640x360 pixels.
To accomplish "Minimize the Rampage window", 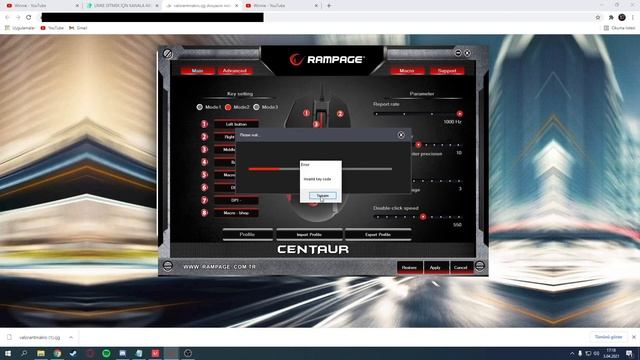I will (x=458, y=53).
